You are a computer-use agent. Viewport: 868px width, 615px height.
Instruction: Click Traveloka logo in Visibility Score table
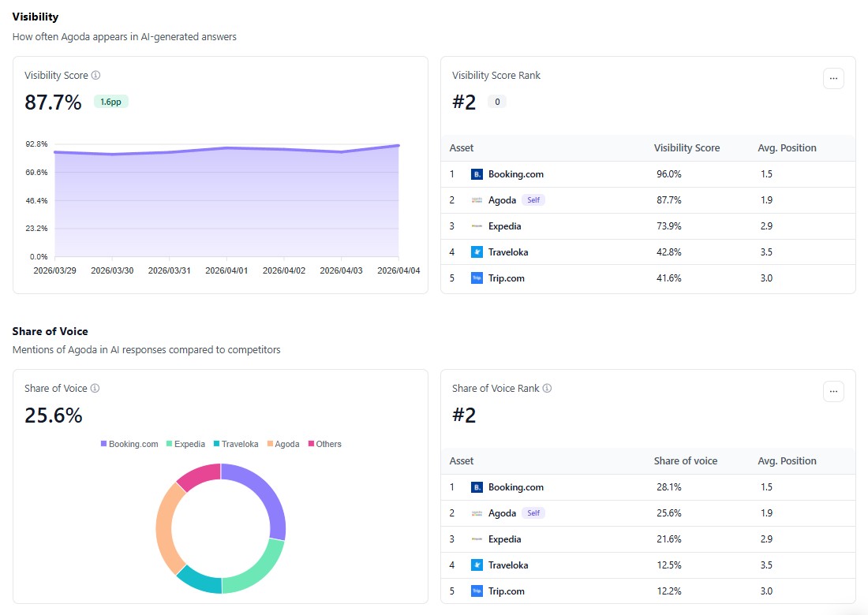click(477, 252)
